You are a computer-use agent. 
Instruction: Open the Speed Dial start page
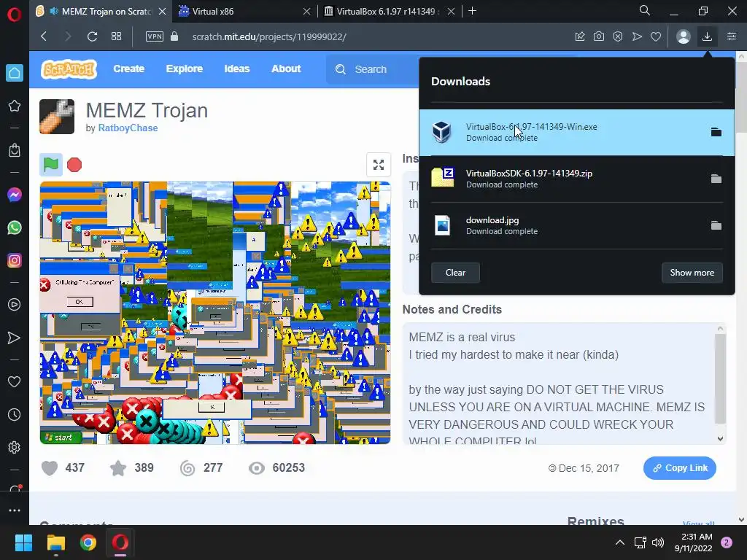(116, 36)
